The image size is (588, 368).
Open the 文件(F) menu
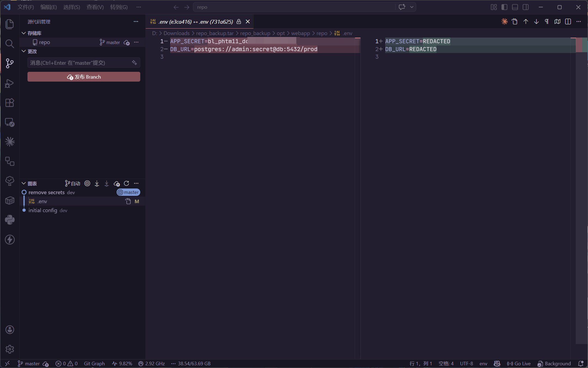click(x=26, y=7)
